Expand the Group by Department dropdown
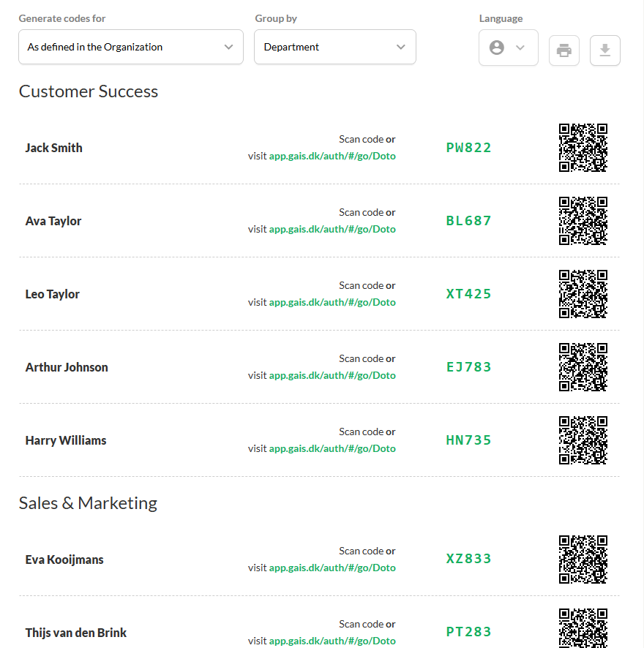The image size is (644, 648). click(x=334, y=47)
